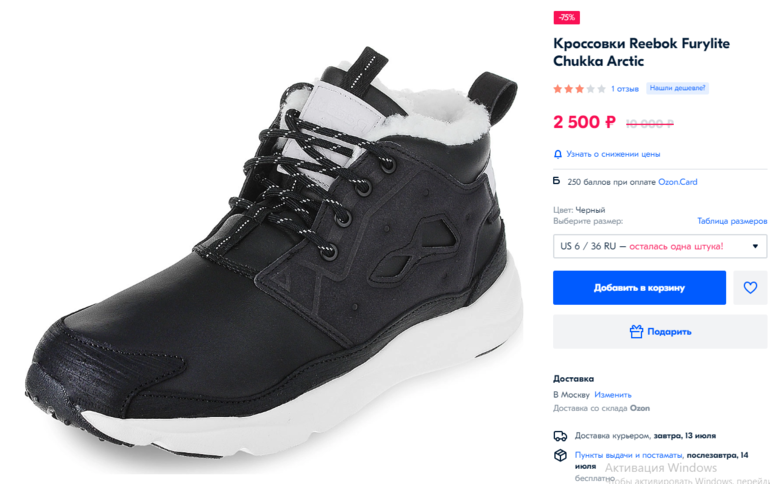Image resolution: width=770 pixels, height=484 pixels.
Task: Click the courier delivery truck icon
Action: (x=560, y=436)
